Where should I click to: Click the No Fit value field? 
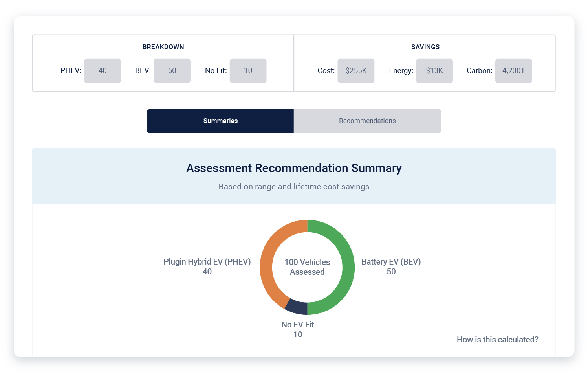point(248,71)
